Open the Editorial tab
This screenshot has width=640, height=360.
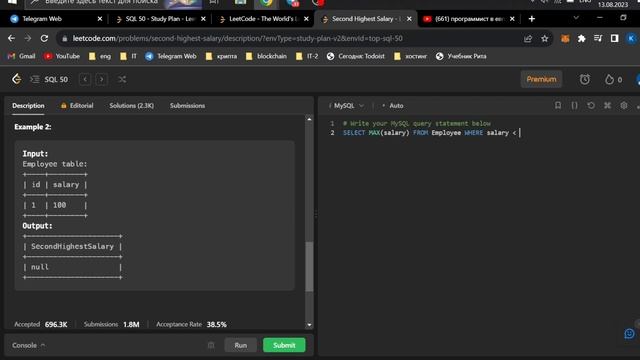(77, 105)
